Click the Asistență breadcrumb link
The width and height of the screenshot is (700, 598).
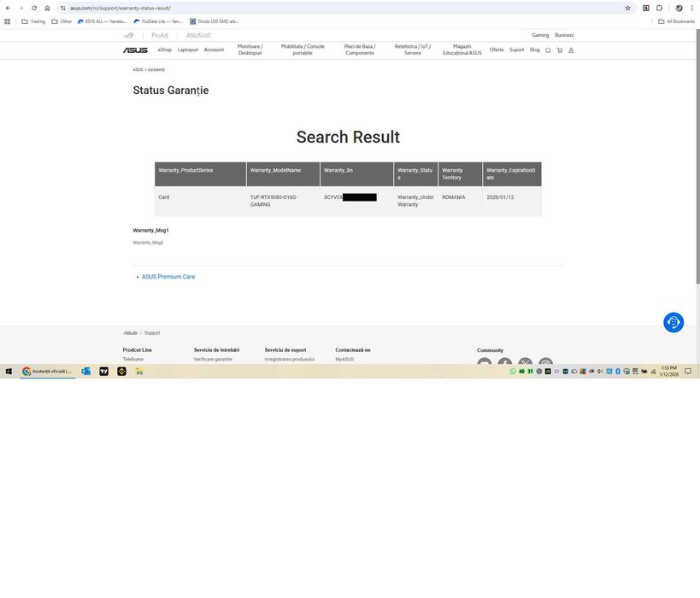pyautogui.click(x=156, y=69)
